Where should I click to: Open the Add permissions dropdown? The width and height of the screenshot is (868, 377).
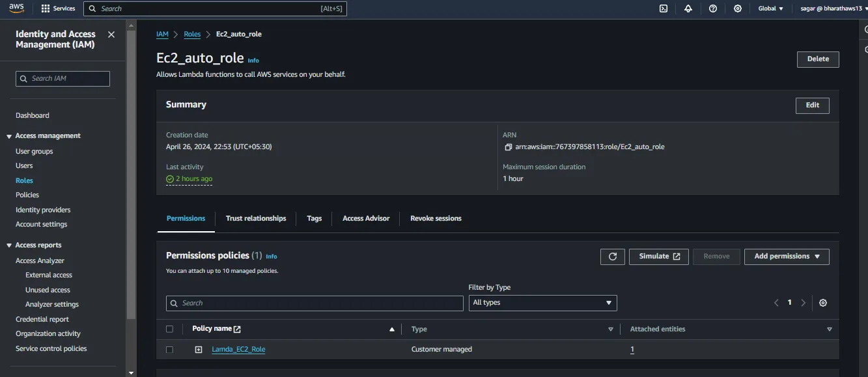pyautogui.click(x=787, y=257)
